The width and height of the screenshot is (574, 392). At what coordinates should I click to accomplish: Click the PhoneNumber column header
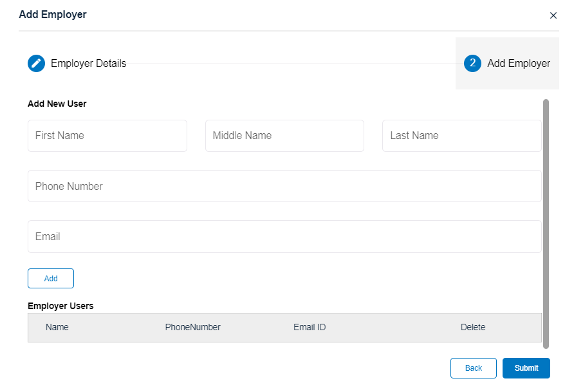pyautogui.click(x=192, y=327)
